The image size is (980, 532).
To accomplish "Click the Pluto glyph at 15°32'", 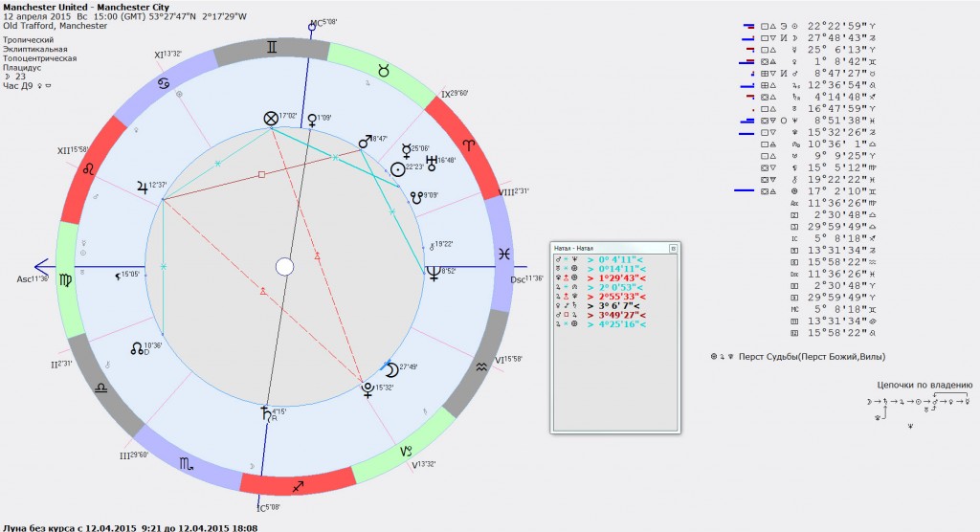I will [367, 390].
